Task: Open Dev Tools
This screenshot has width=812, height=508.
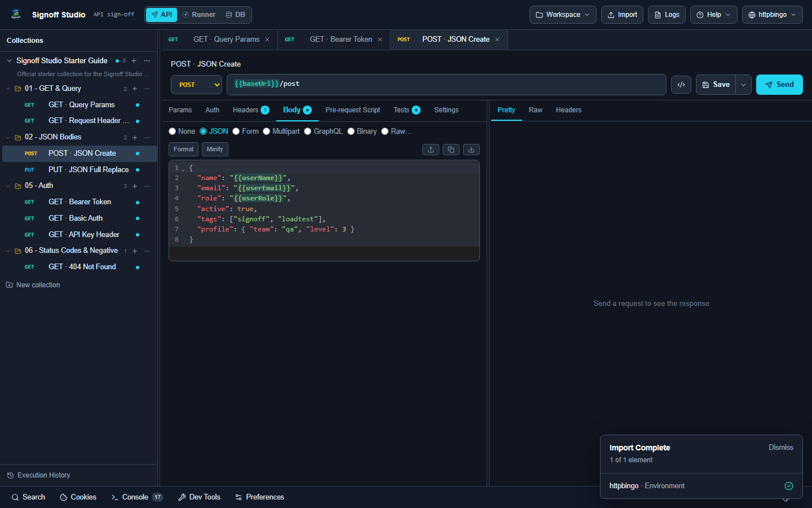Action: [199, 497]
